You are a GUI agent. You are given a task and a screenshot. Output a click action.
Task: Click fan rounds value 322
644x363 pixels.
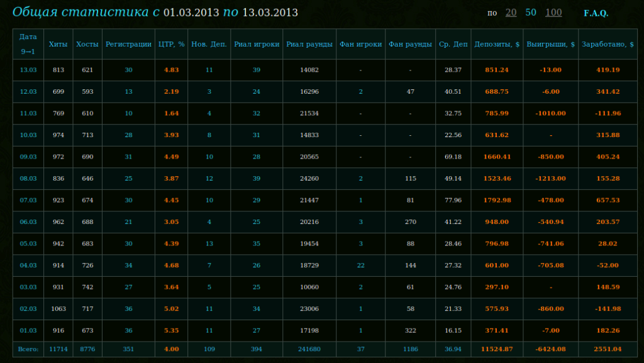[x=410, y=330]
